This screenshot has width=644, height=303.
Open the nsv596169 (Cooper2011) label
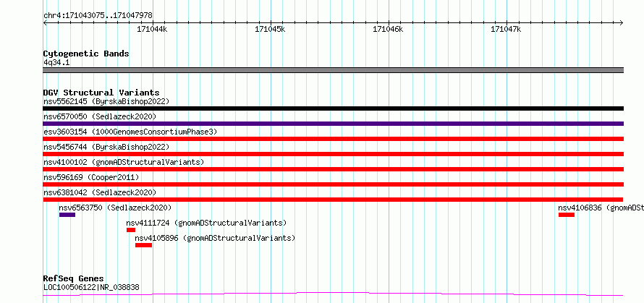pos(91,177)
